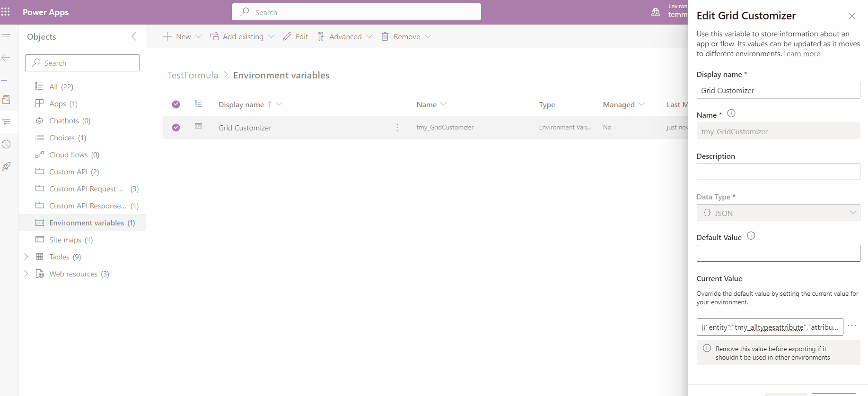Open the Data Type JSON dropdown
This screenshot has height=396, width=868.
pyautogui.click(x=778, y=213)
